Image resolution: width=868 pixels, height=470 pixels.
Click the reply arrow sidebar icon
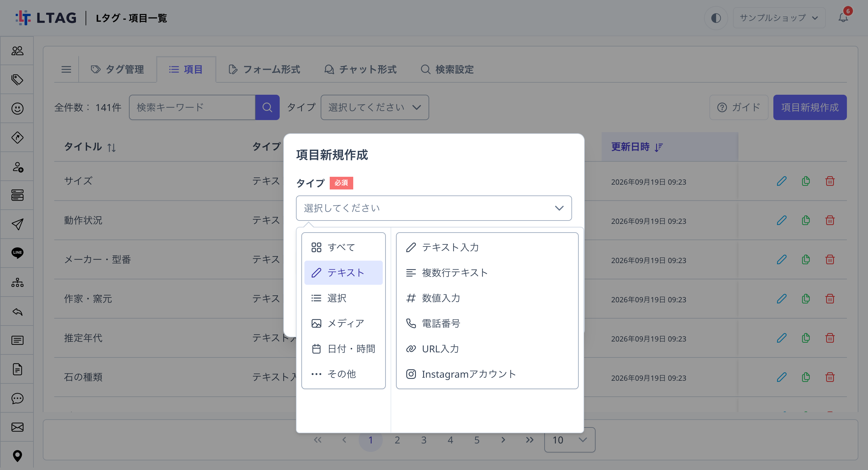(x=17, y=311)
